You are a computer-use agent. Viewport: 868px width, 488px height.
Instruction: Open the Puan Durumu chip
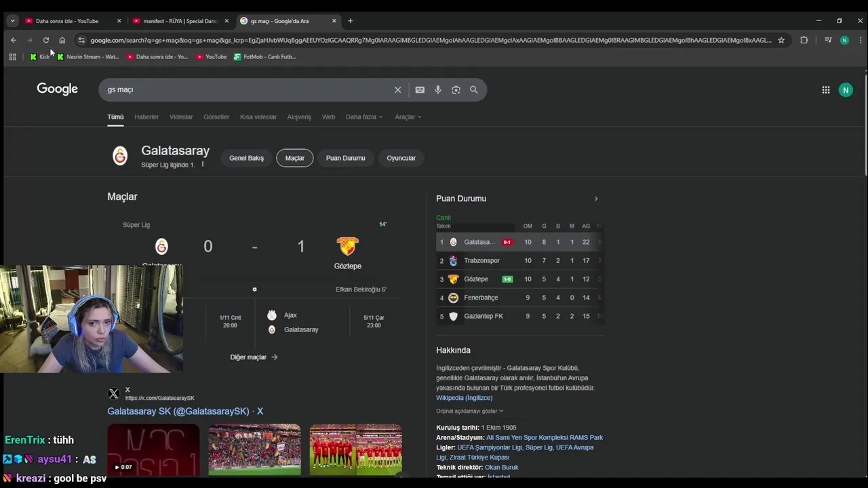[345, 158]
